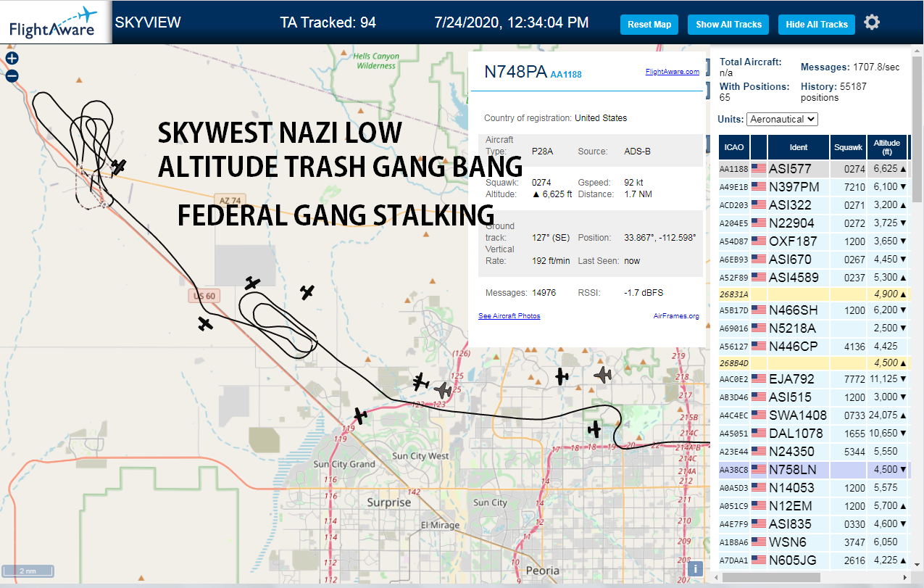Select the ASI4589 aircraft row
The image size is (924, 588).
coord(813,278)
